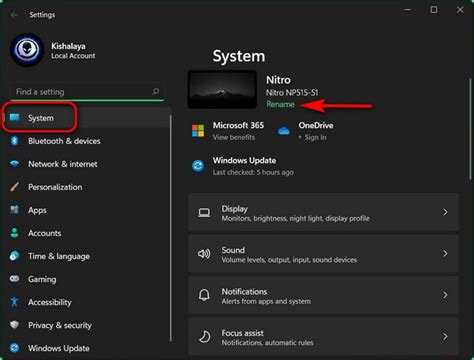Viewport: 474px width, 360px height.
Task: Open Personalization via the paintbrush icon
Action: coord(14,187)
